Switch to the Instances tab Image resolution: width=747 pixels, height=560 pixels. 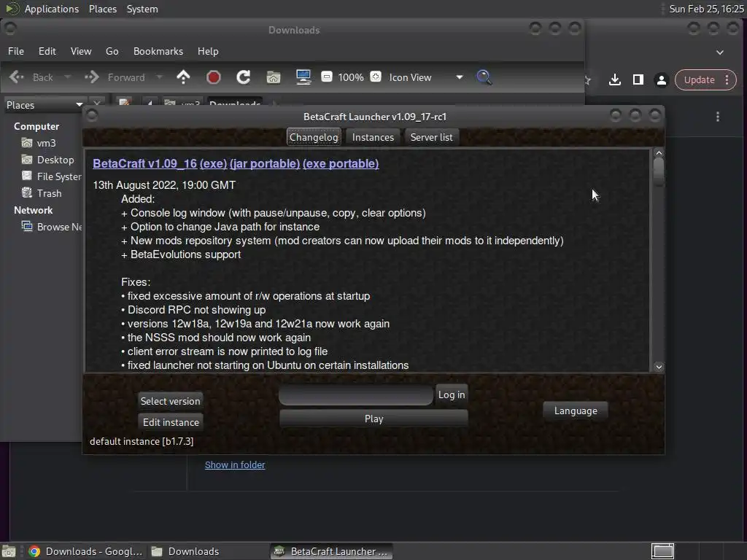(373, 137)
